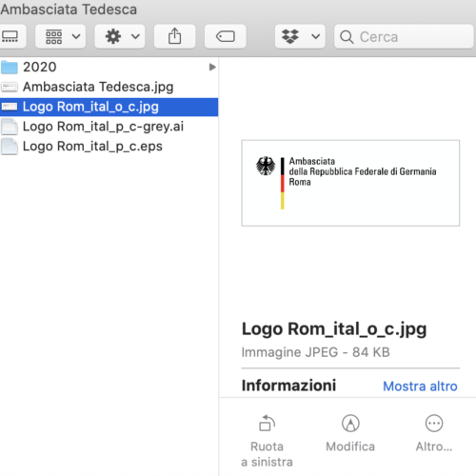The image size is (476, 476).
Task: Click the Ruota a sinistra rotate icon
Action: pyautogui.click(x=268, y=424)
